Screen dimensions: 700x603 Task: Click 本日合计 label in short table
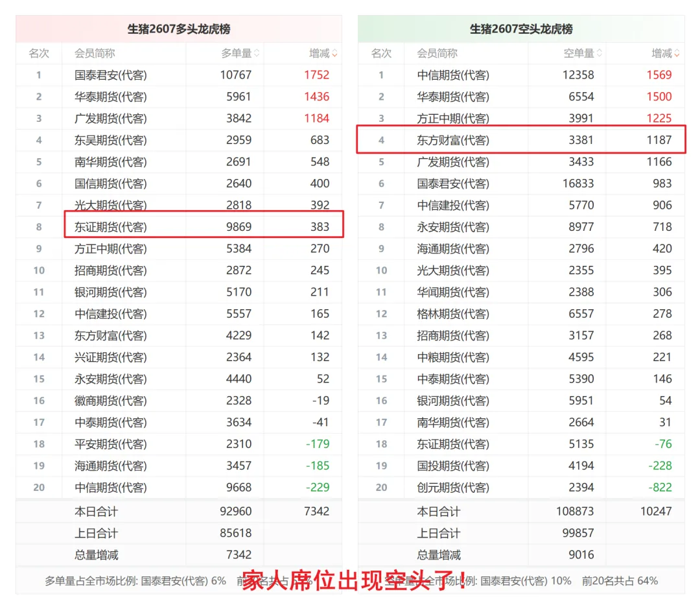click(438, 512)
